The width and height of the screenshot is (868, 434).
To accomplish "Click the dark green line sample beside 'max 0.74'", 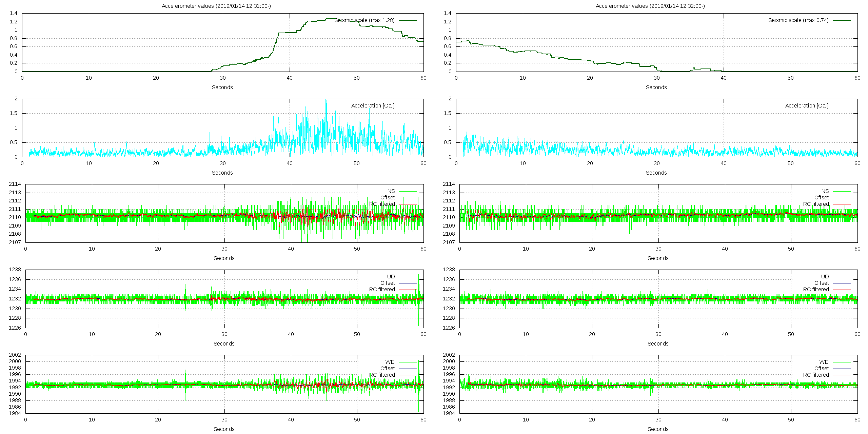I will tap(842, 20).
